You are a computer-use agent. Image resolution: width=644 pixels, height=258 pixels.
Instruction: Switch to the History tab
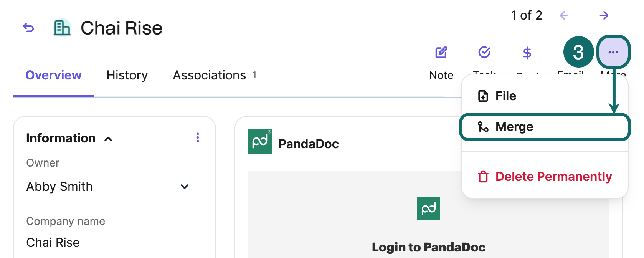(127, 75)
